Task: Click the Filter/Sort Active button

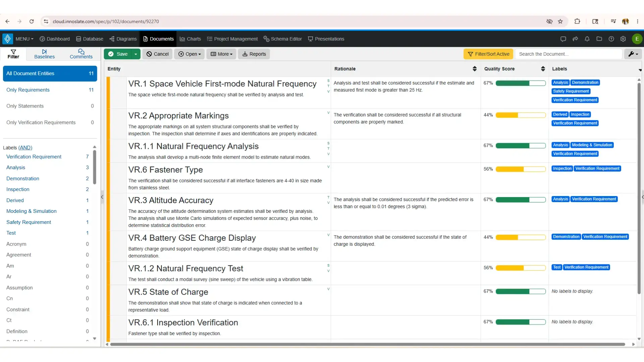Action: pyautogui.click(x=488, y=54)
